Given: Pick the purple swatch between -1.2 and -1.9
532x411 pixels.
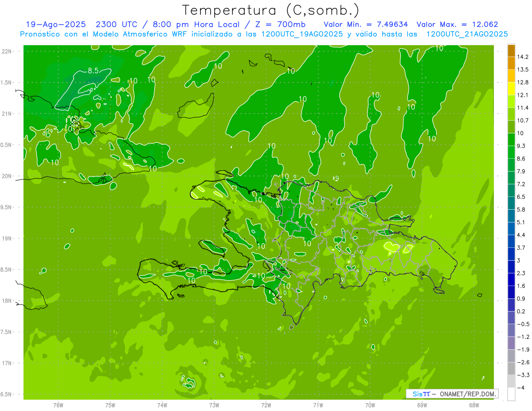Looking at the screenshot, I should tap(511, 343).
